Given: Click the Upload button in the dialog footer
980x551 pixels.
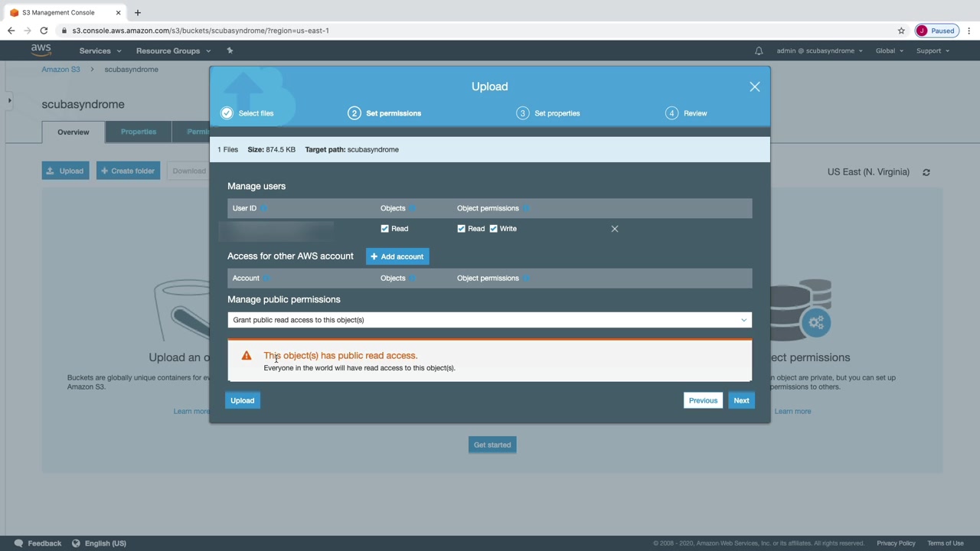Looking at the screenshot, I should (x=242, y=400).
